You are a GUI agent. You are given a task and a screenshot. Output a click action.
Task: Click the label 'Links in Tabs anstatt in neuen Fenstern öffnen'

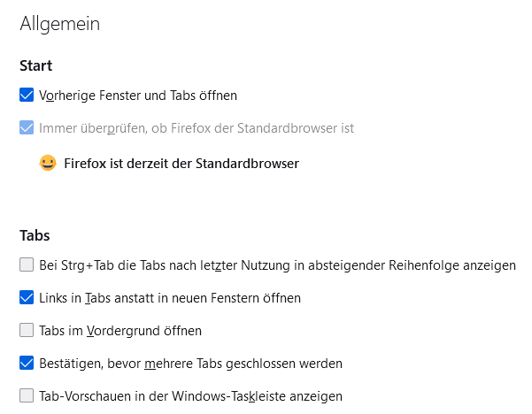pyautogui.click(x=170, y=298)
